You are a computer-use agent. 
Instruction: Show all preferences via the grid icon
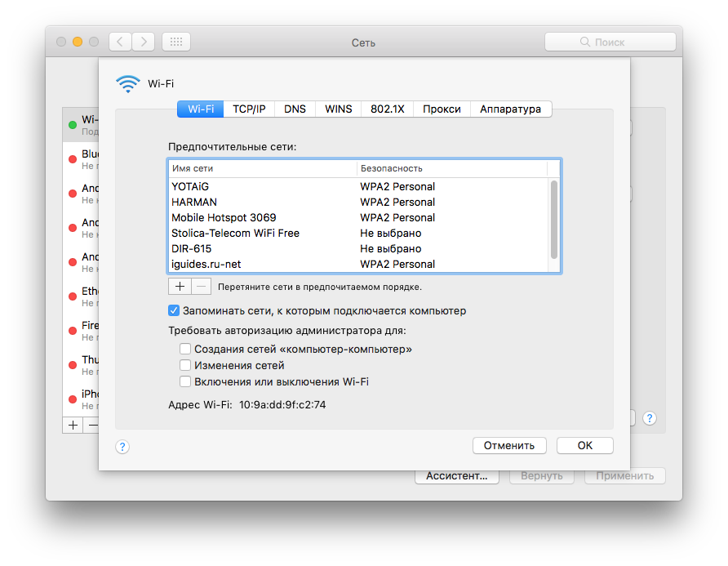[x=176, y=42]
